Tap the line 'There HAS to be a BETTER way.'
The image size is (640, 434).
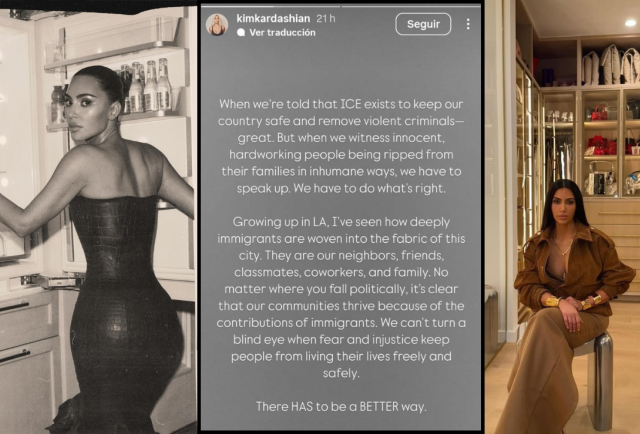click(341, 407)
